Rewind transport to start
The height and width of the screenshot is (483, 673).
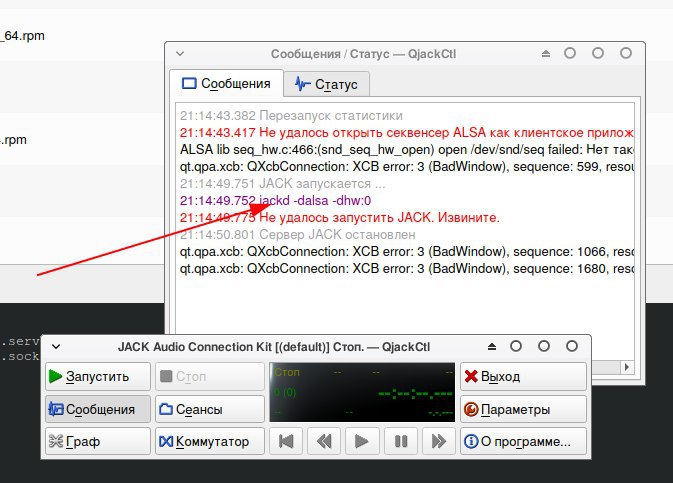(x=286, y=441)
